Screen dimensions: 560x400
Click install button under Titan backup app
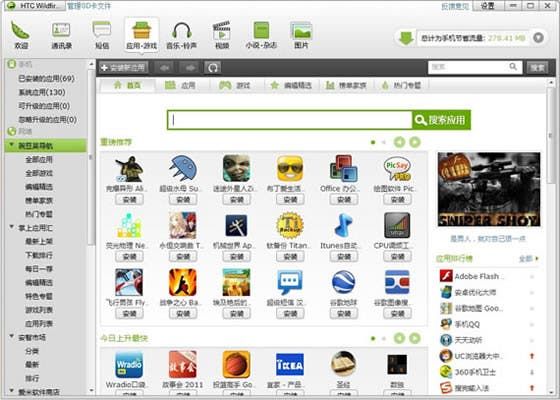coord(290,256)
